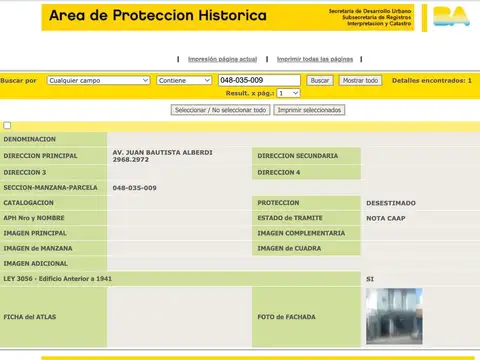480x360 pixels.
Task: Click the Mostrar todo button
Action: coord(360,81)
